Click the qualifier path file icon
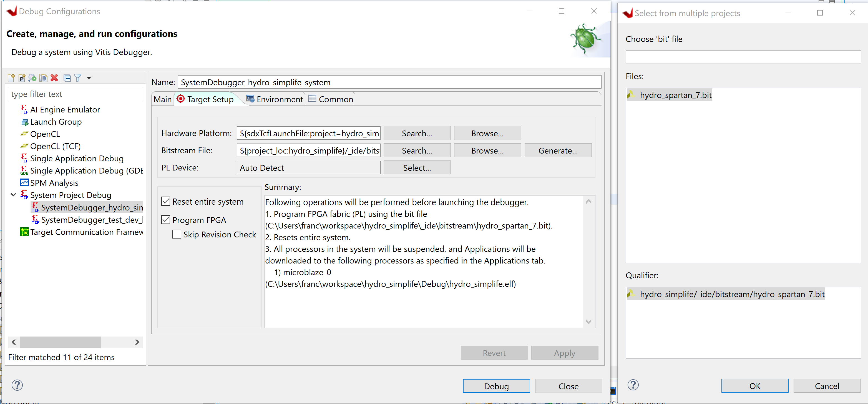Image resolution: width=868 pixels, height=404 pixels. (x=631, y=294)
